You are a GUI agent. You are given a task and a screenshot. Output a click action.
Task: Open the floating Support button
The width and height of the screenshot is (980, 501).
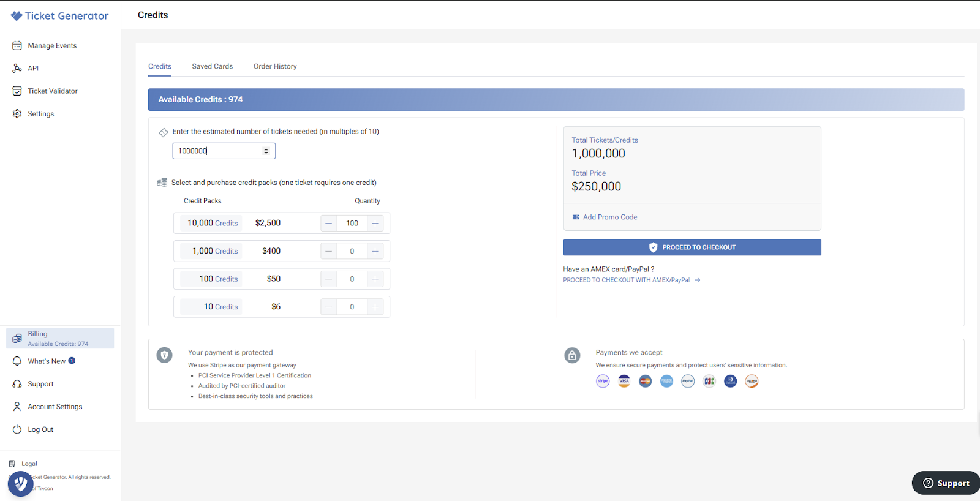coord(946,483)
